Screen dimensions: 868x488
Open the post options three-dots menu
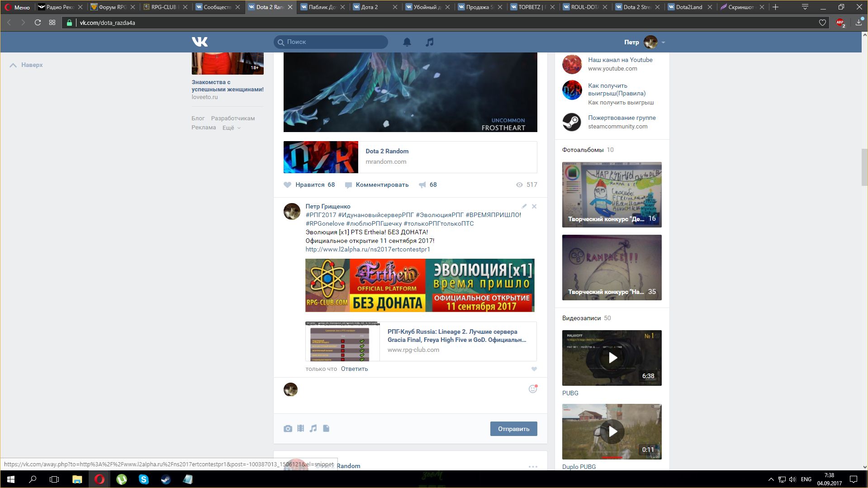point(533,466)
